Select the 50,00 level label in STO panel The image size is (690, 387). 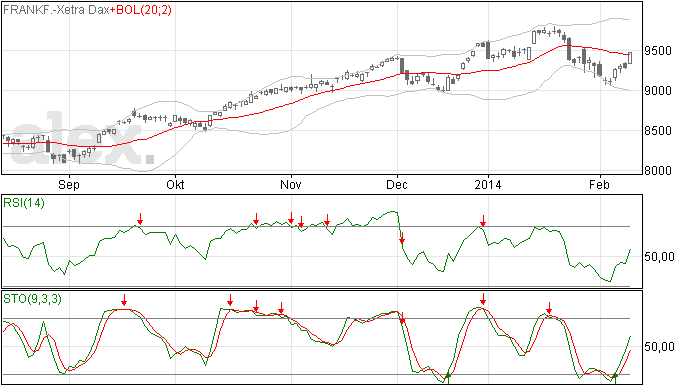click(659, 347)
